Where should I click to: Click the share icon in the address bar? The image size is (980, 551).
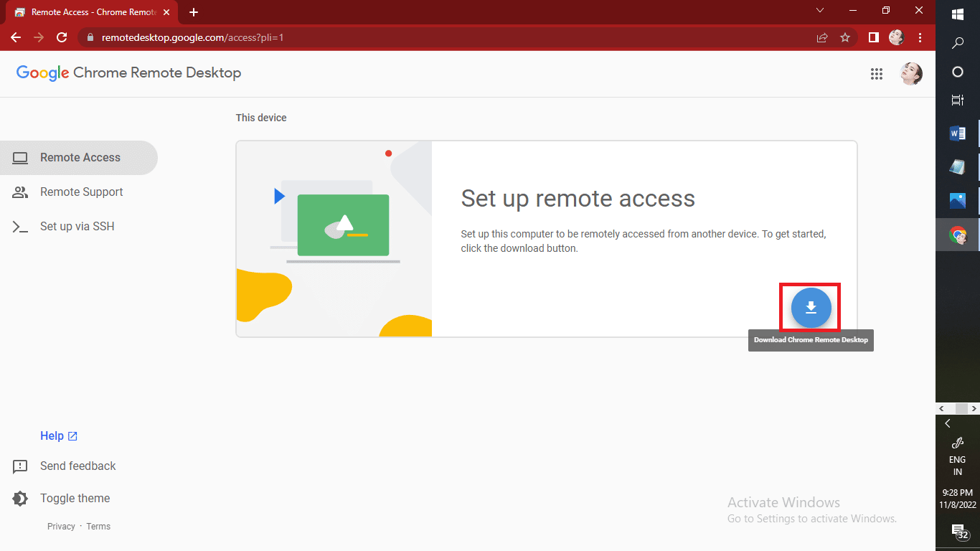[x=821, y=37]
